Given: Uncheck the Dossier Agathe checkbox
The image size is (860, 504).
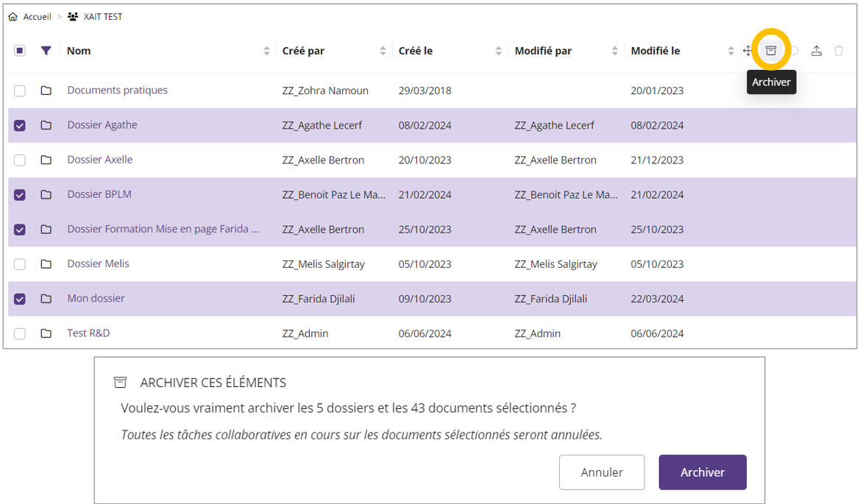Looking at the screenshot, I should click(20, 125).
